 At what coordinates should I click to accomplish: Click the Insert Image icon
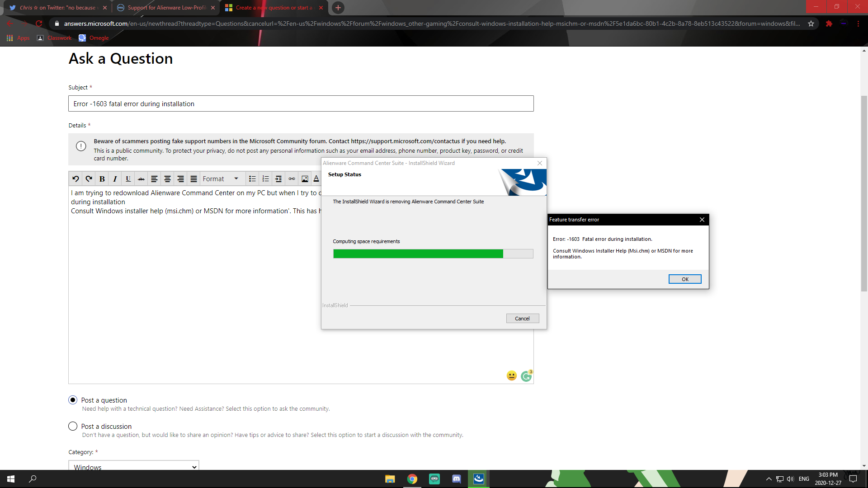click(305, 179)
